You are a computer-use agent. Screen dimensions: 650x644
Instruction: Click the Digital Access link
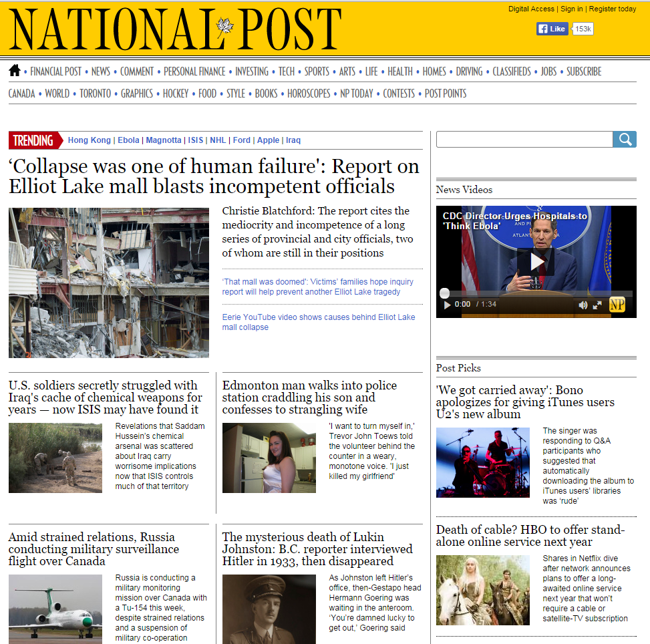(x=531, y=9)
